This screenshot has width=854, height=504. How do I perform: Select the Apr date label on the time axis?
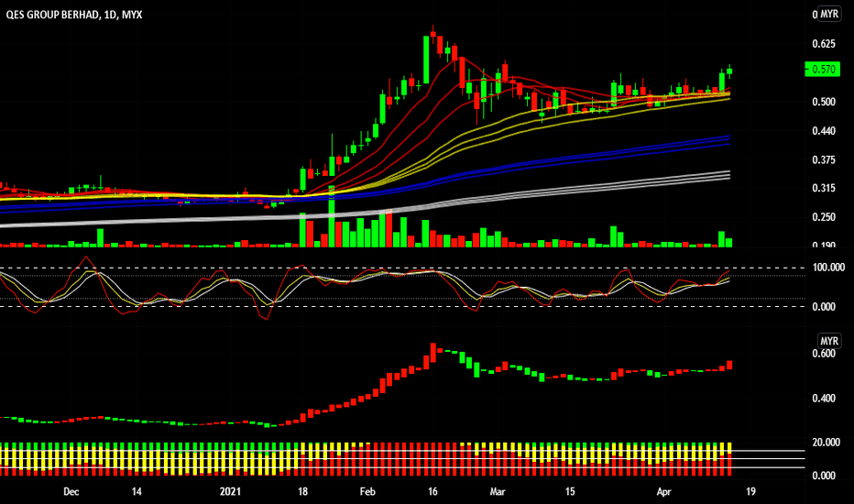coord(663,491)
